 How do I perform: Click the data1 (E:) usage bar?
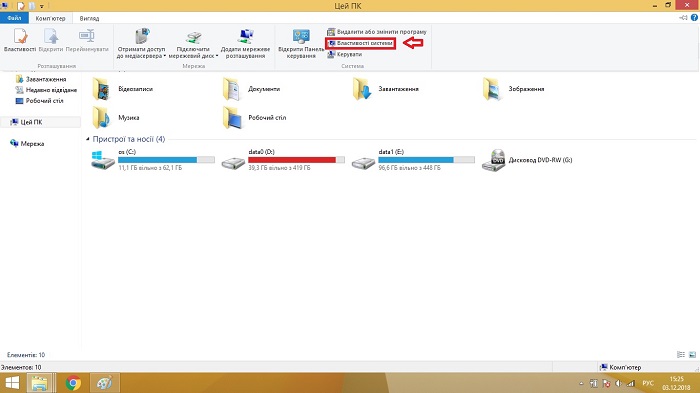coord(426,160)
